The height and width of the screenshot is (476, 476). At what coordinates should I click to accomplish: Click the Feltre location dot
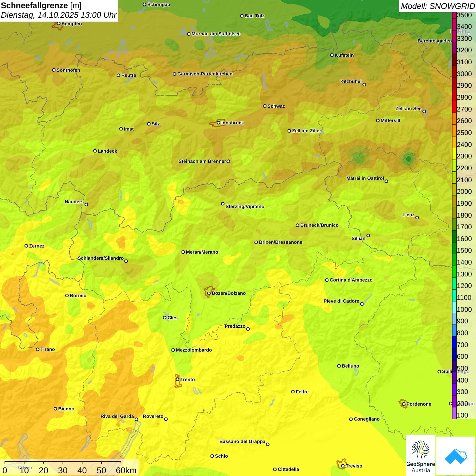(x=293, y=392)
